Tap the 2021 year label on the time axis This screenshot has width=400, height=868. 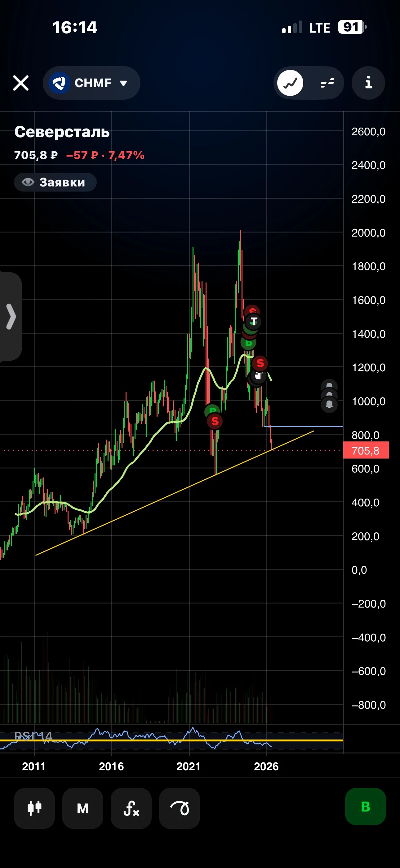pyautogui.click(x=189, y=766)
